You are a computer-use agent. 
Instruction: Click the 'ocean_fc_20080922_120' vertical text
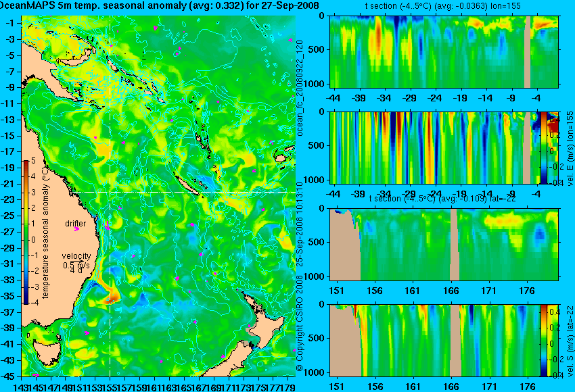tap(300, 89)
